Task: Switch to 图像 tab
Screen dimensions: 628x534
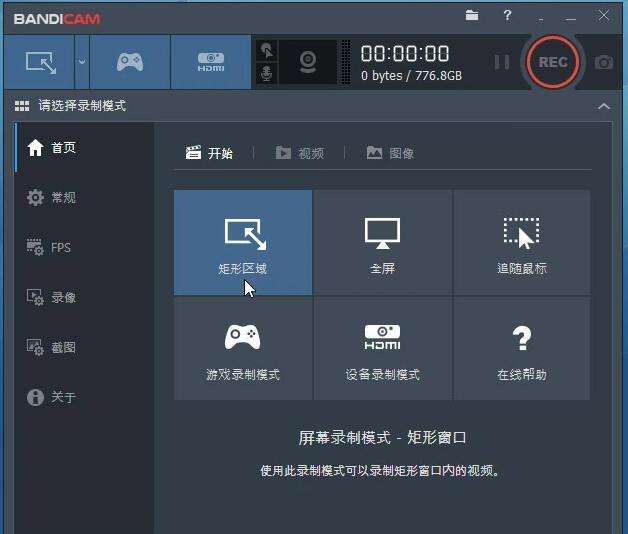Action: [390, 153]
